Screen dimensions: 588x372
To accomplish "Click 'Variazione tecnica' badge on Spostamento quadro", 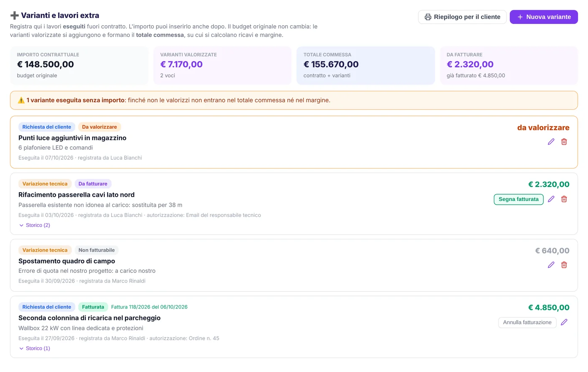I will (45, 250).
